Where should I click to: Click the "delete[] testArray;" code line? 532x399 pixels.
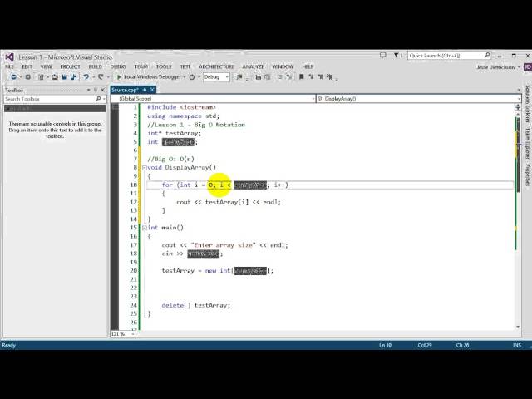point(196,305)
